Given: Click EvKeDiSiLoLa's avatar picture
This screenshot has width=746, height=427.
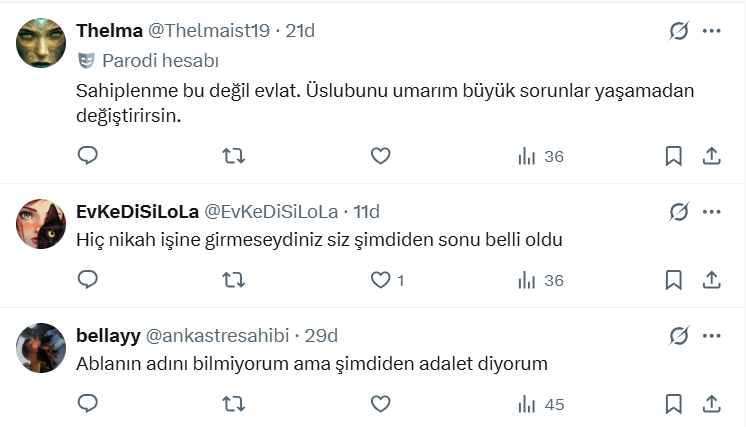Looking at the screenshot, I should [41, 223].
